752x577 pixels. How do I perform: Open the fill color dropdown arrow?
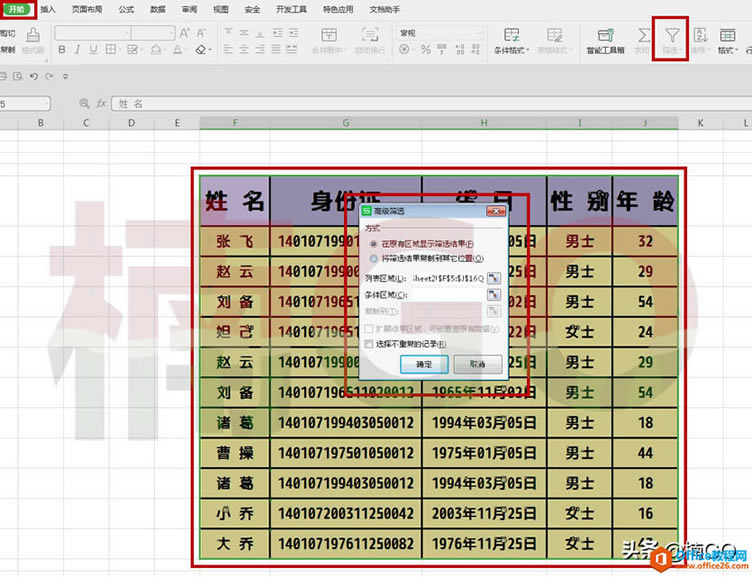point(164,49)
